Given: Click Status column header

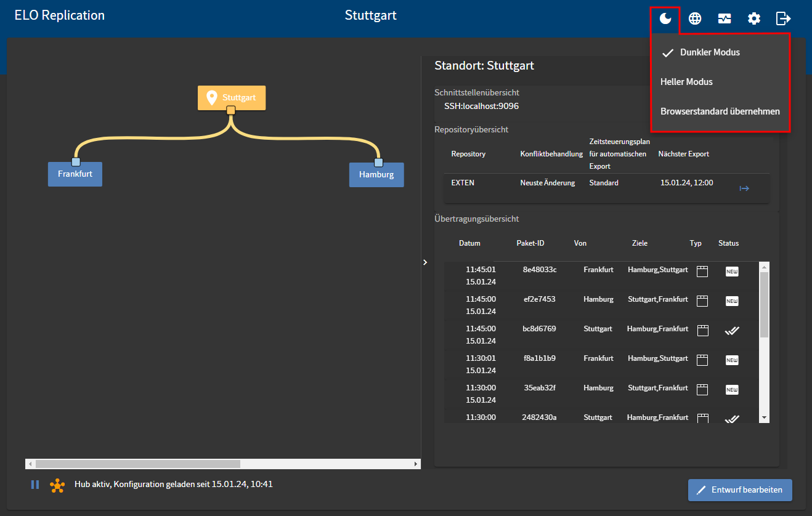Looking at the screenshot, I should (728, 243).
